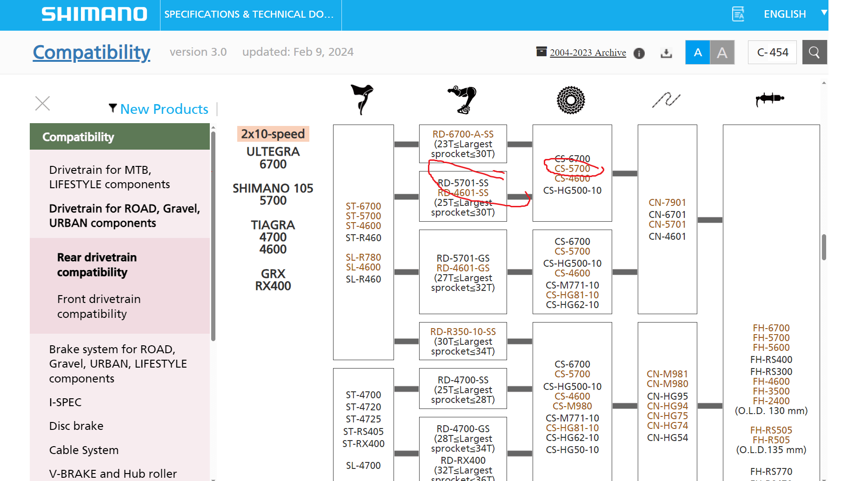Open the 2004-2023 Archive link

pyautogui.click(x=588, y=53)
